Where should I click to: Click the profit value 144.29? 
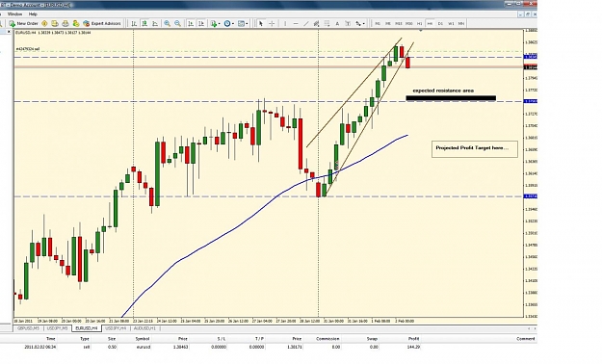tap(413, 347)
